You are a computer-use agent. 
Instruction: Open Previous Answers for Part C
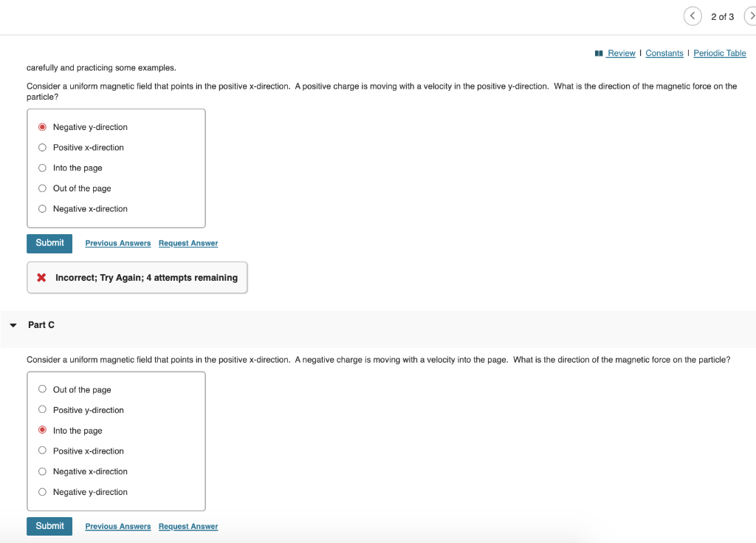118,526
